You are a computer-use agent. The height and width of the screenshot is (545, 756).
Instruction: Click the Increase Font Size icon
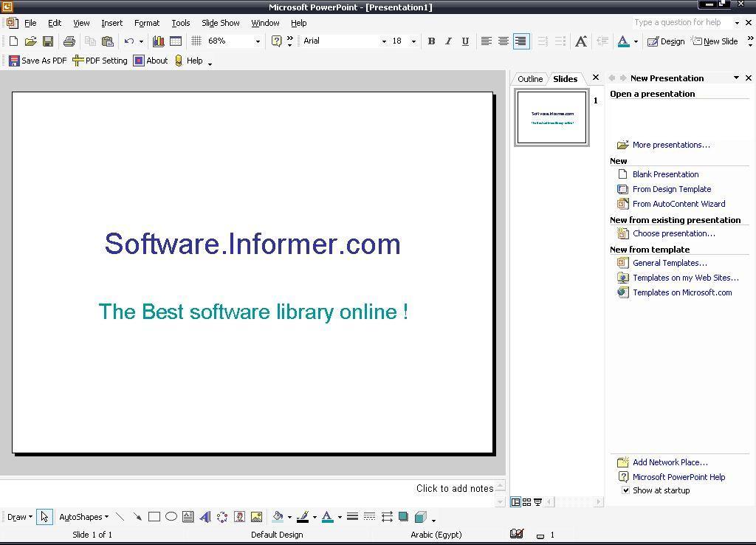(x=581, y=41)
